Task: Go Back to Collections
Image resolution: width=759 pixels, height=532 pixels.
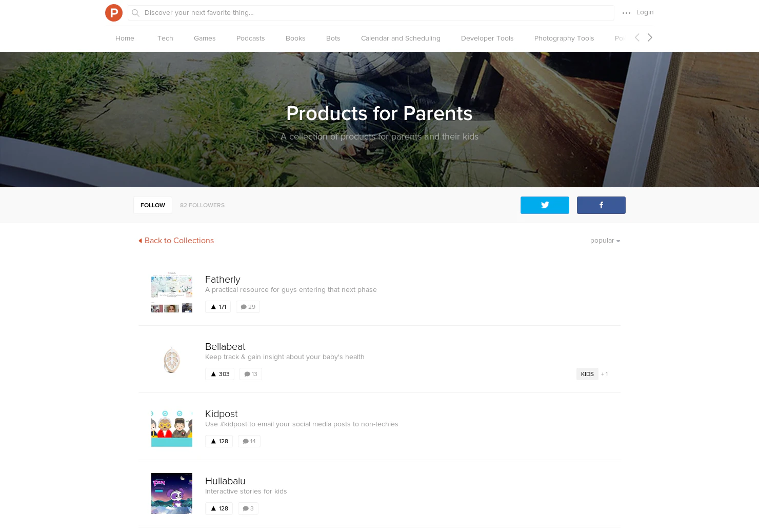Action: tap(176, 241)
